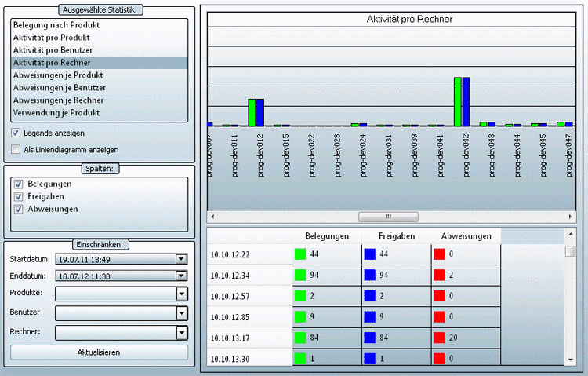Click Belegungen value 94 for 10.10.12.34
This screenshot has width=588, height=376.
click(314, 275)
